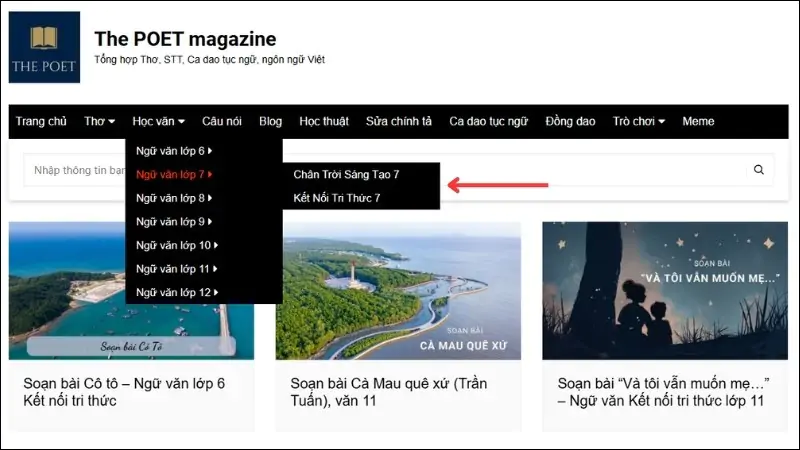Select Chân Trời Sáng Tạo 7 submenu

pyautogui.click(x=346, y=175)
